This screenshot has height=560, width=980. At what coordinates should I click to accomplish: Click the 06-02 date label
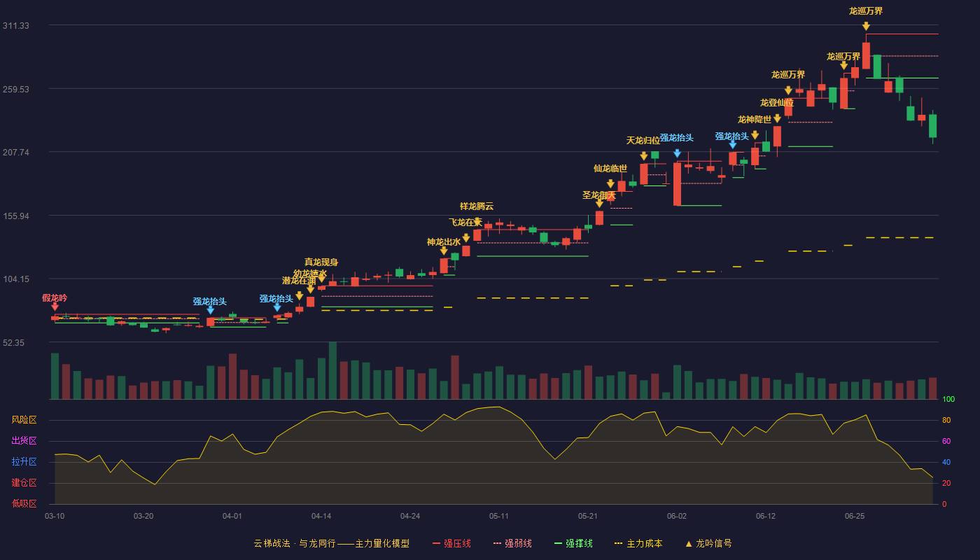click(677, 516)
